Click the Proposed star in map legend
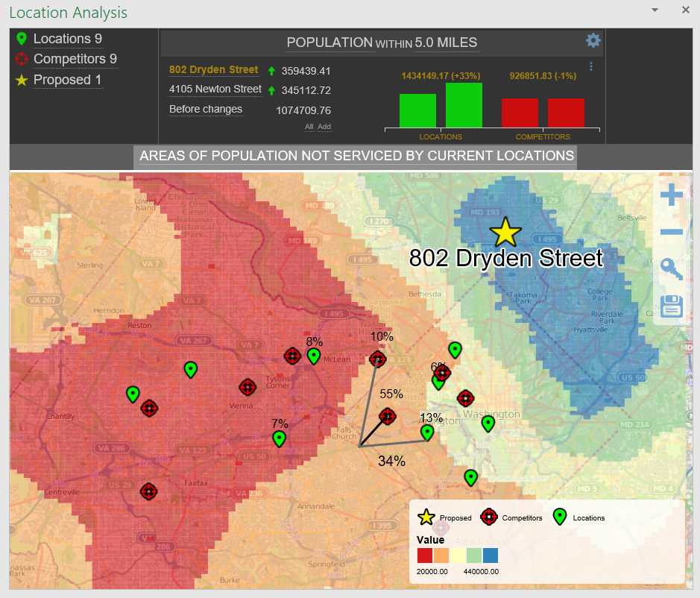This screenshot has height=598, width=700. [x=426, y=517]
